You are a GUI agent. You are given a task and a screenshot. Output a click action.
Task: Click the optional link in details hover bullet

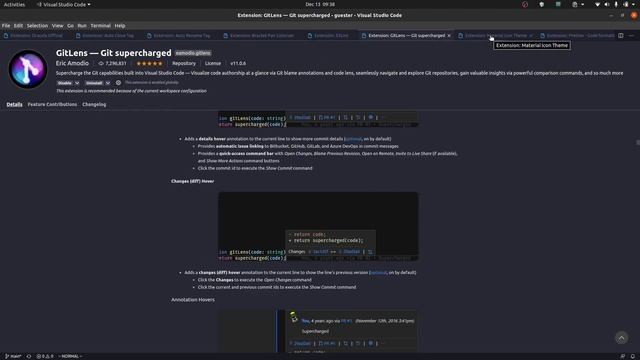point(353,139)
